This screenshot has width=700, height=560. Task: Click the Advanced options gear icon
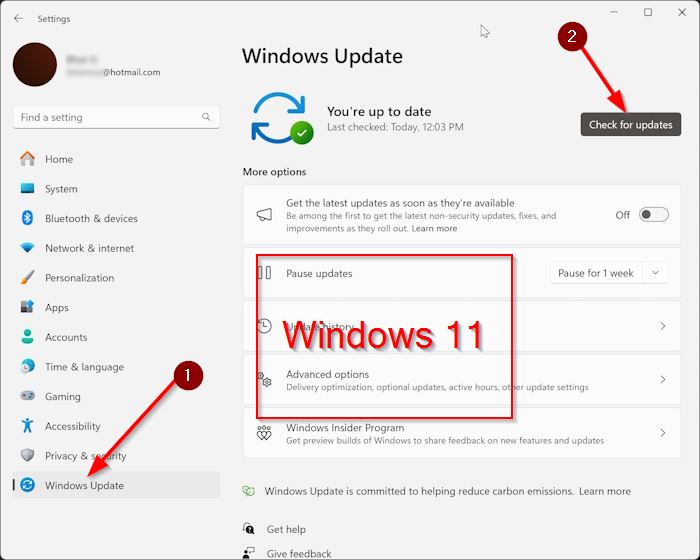point(264,380)
